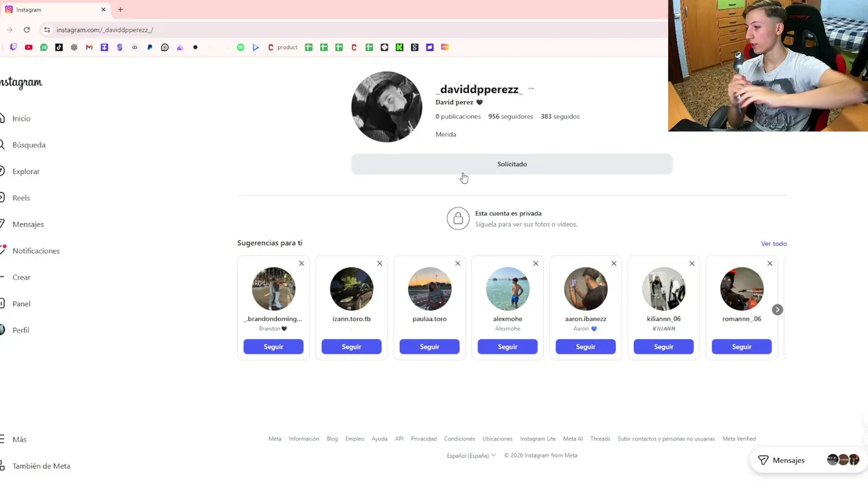Follow _brandondoming with Seguir button
Screen dimensions: 868x488
point(273,347)
